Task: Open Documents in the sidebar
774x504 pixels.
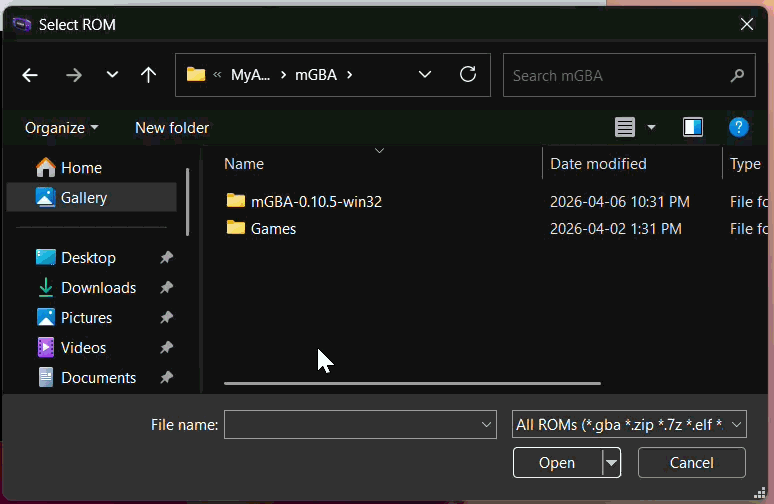Action: click(98, 378)
